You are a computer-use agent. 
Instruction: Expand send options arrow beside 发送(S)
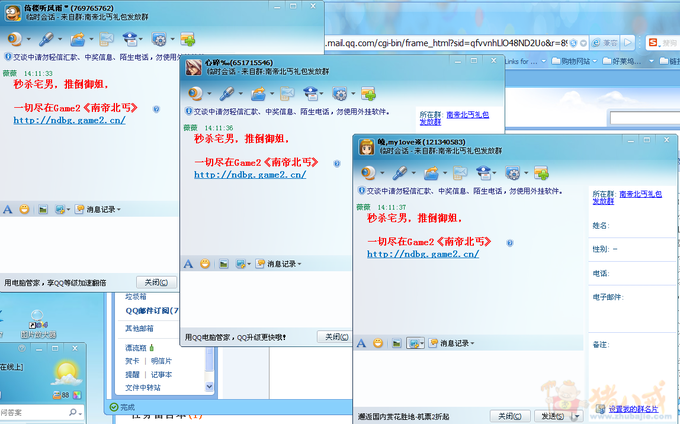click(577, 416)
